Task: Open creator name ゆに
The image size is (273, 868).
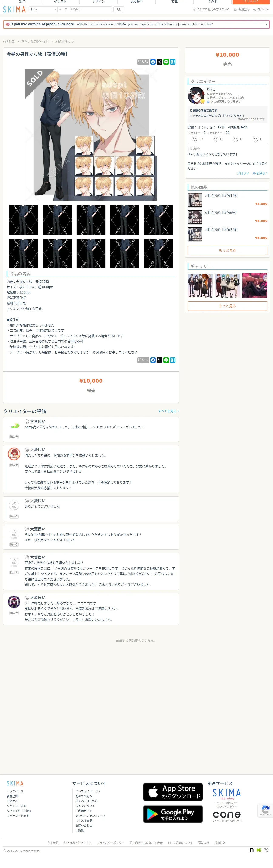Action: coord(211,89)
